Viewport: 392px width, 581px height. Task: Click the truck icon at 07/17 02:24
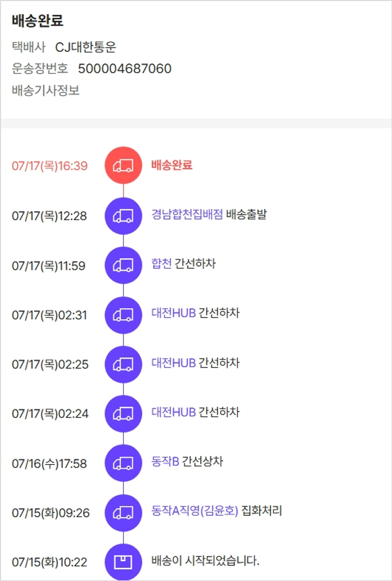click(x=123, y=413)
